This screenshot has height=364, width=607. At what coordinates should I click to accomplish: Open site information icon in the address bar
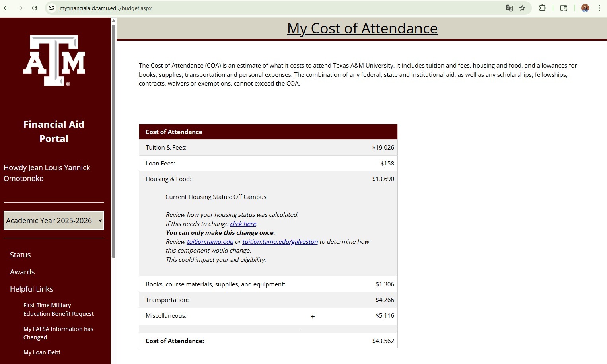pos(52,8)
